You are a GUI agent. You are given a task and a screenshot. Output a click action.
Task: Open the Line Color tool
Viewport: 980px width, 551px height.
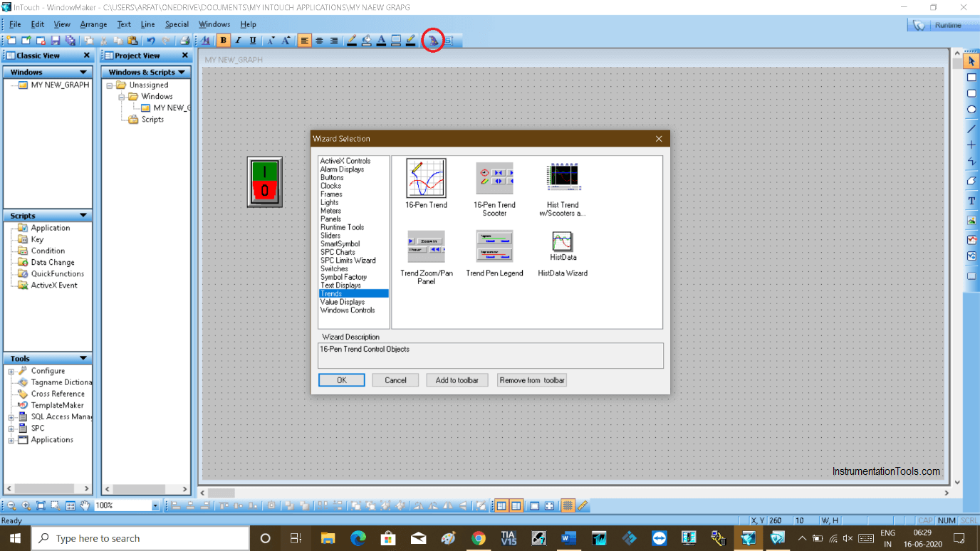pos(351,41)
